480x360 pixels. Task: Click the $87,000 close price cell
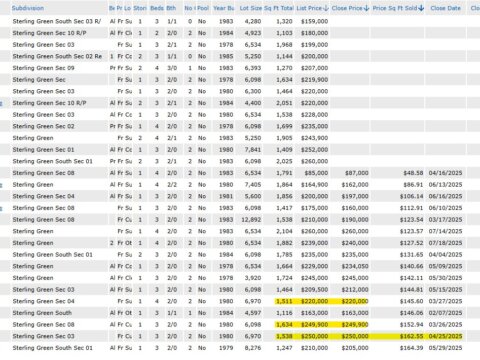click(356, 173)
